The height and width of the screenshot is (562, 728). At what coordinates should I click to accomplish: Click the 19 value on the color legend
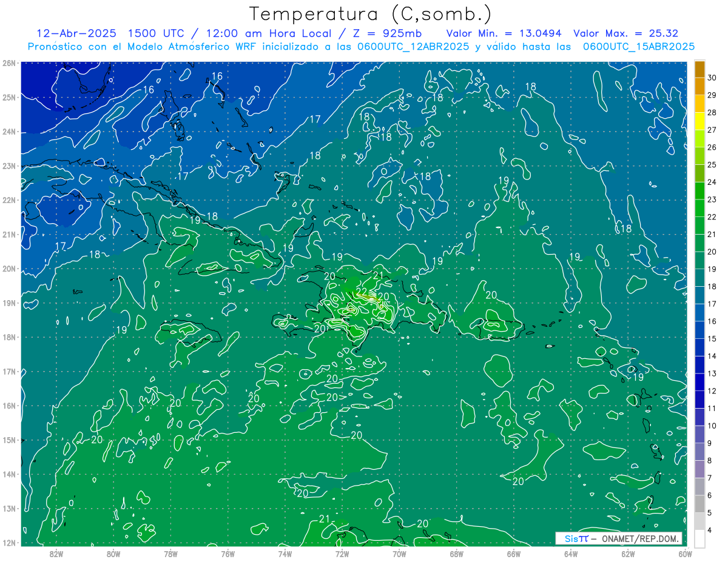[x=712, y=269]
